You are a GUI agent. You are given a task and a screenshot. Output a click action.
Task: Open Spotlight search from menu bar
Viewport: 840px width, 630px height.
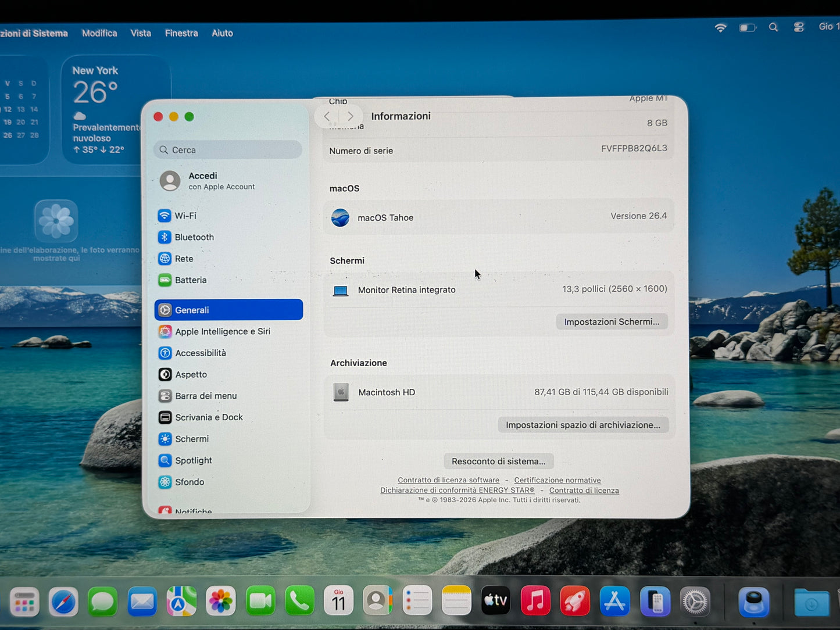coord(773,27)
